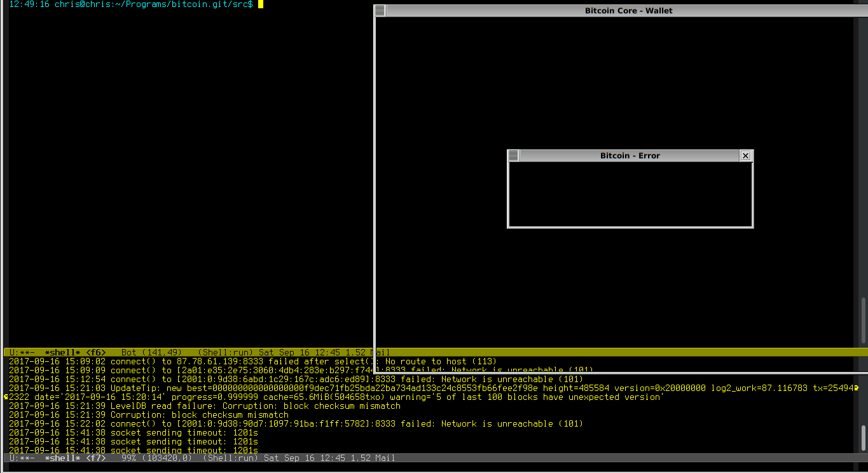
Task: Click the *shell* <f6> buffer name in mode line
Action: (x=75, y=352)
